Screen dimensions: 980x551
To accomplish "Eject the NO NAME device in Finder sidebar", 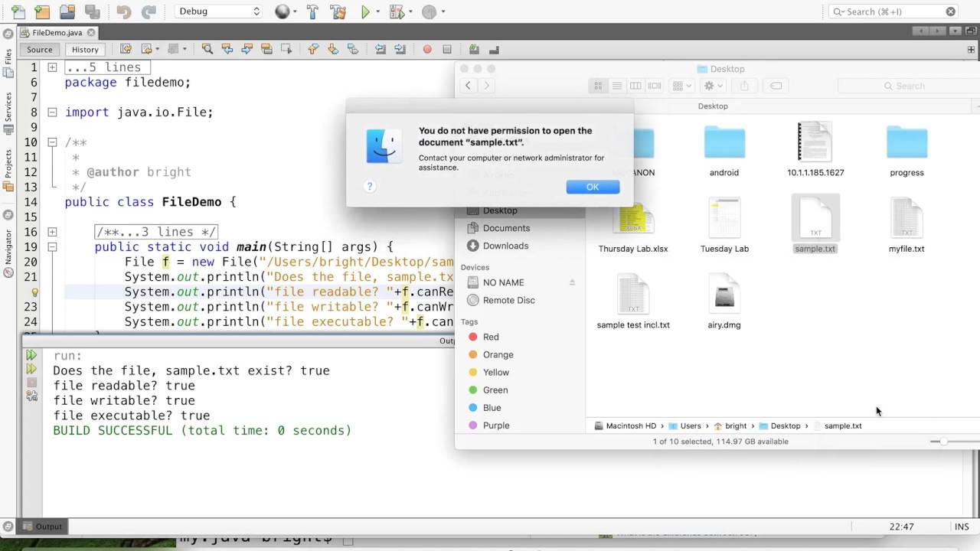I will pos(572,282).
